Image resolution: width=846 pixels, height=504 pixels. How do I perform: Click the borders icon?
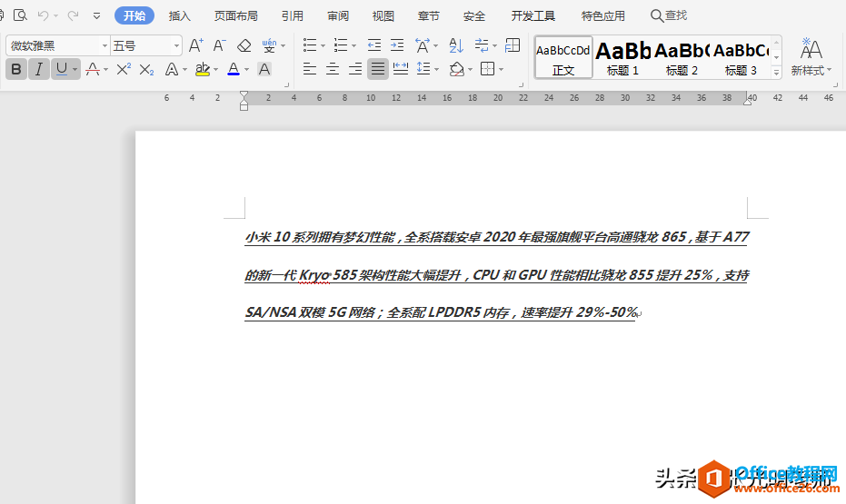pyautogui.click(x=488, y=69)
